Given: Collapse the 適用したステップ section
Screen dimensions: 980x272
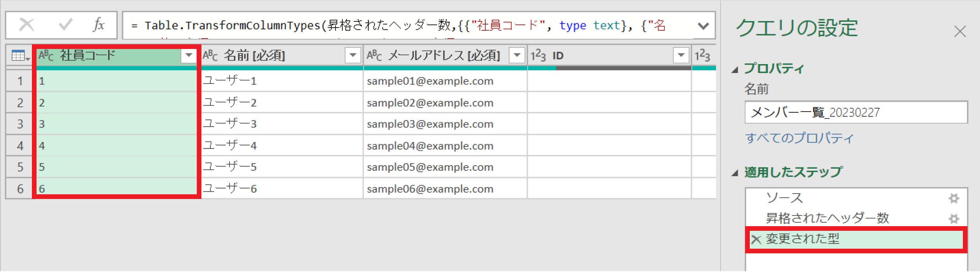Looking at the screenshot, I should (735, 173).
